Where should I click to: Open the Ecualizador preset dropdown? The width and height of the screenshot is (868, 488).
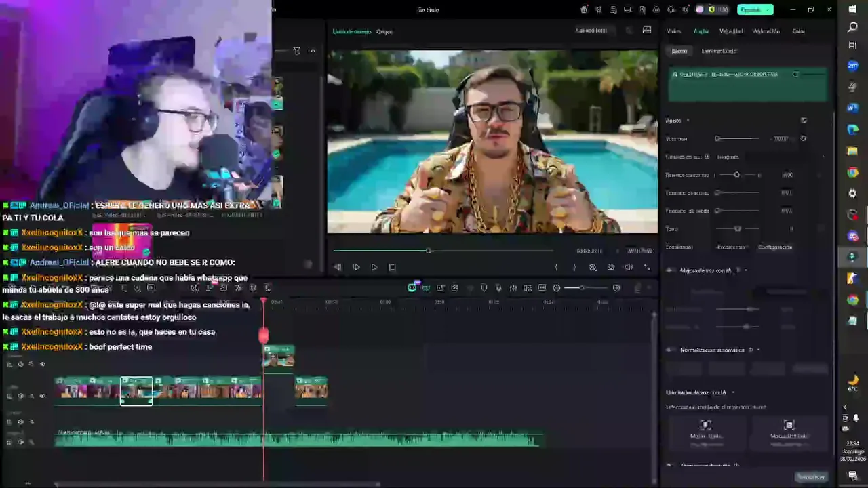coord(732,247)
